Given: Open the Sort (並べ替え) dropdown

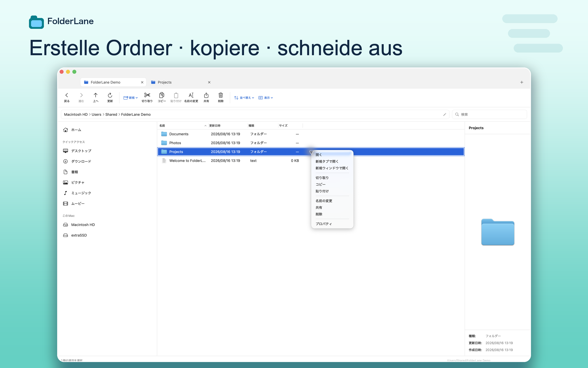Looking at the screenshot, I should [x=244, y=98].
